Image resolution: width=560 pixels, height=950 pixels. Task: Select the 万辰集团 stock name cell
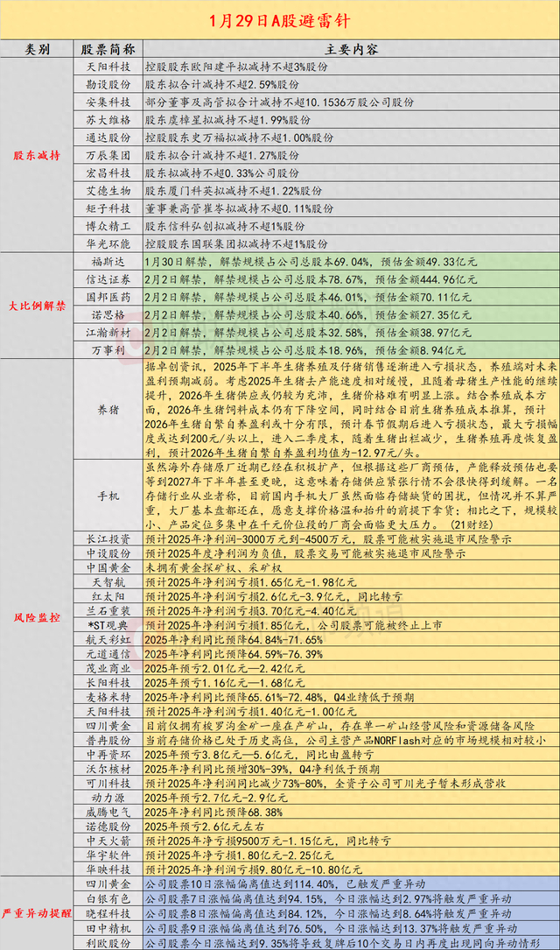click(108, 155)
